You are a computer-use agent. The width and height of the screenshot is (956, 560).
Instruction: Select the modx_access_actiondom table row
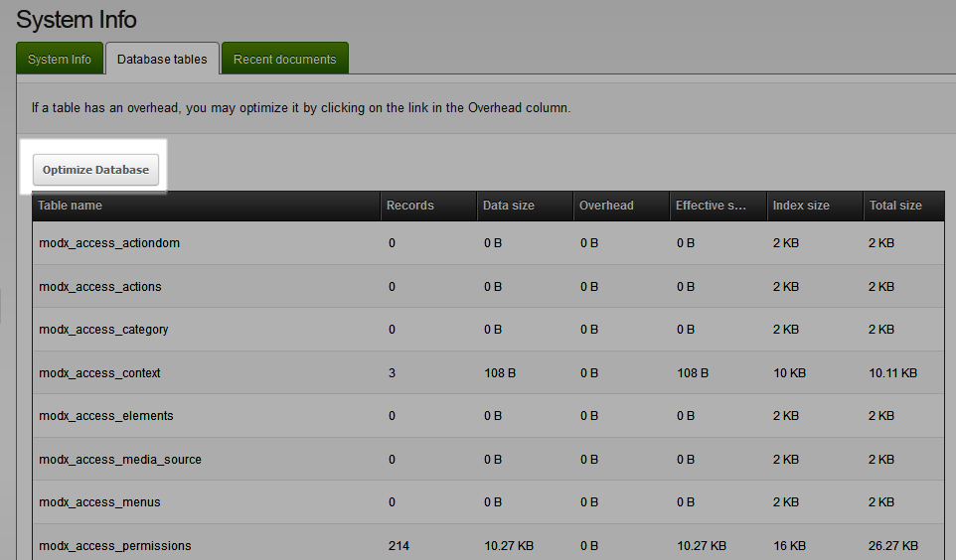tap(109, 243)
